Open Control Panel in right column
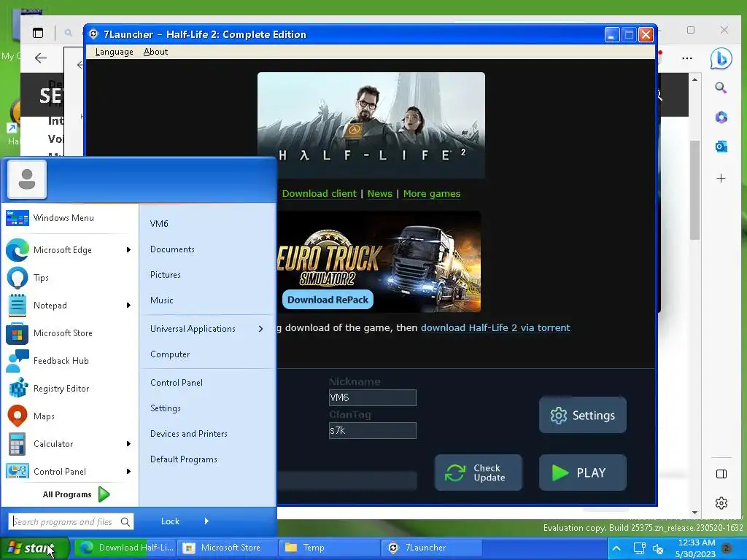747x560 pixels. tap(177, 383)
